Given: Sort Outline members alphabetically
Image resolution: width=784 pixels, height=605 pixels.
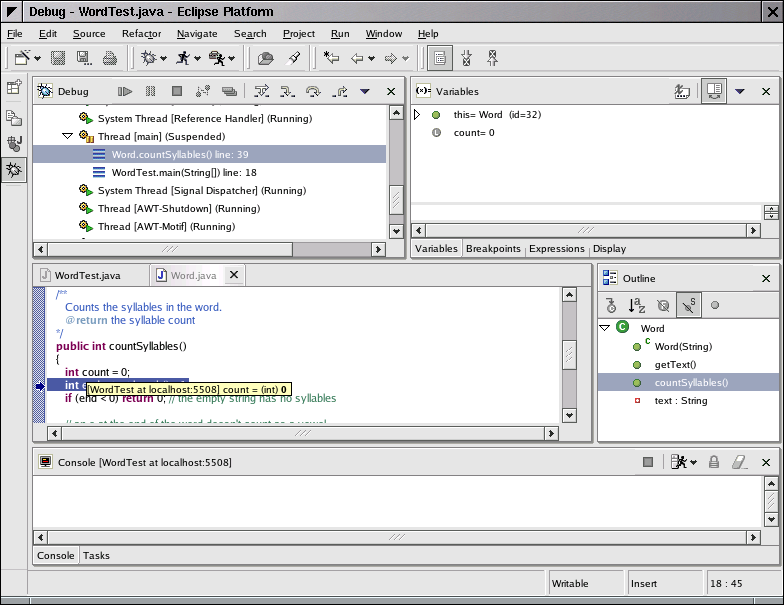Looking at the screenshot, I should coord(637,306).
